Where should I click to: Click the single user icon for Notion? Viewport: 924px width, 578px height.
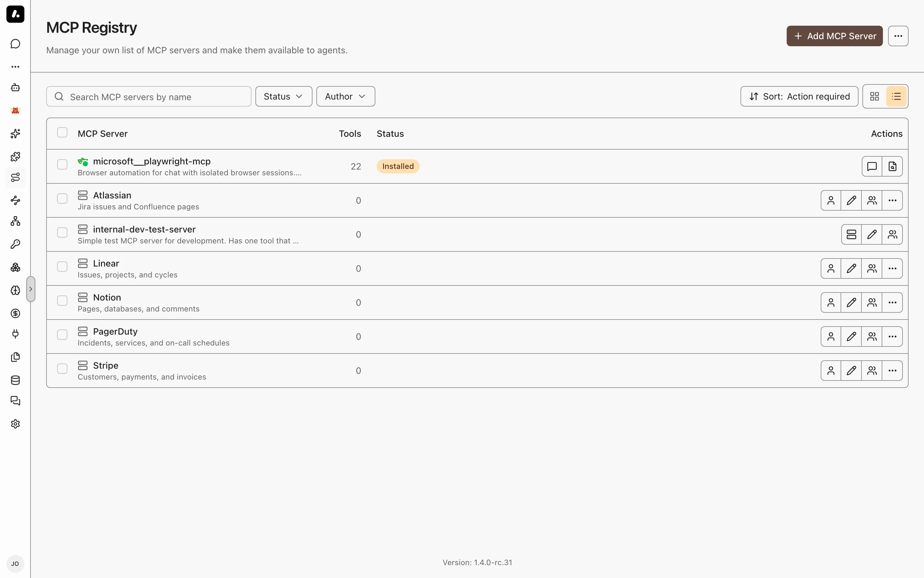(x=831, y=302)
